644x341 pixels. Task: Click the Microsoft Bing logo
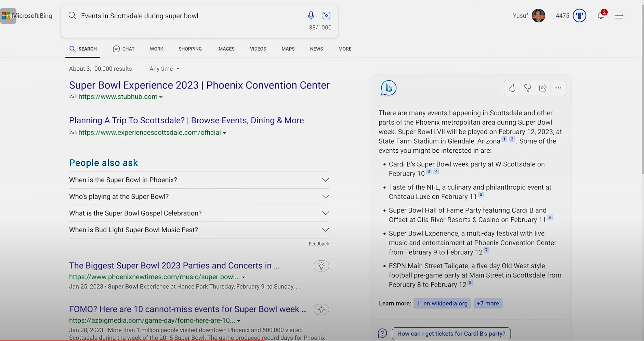pos(27,16)
